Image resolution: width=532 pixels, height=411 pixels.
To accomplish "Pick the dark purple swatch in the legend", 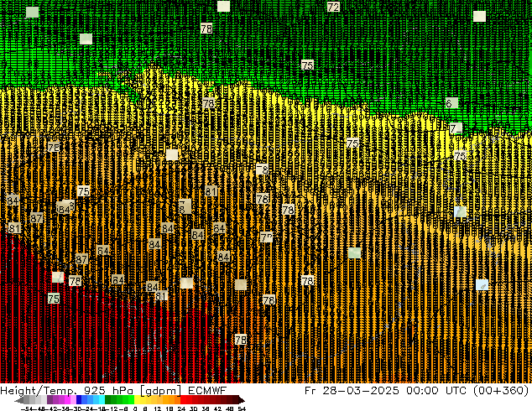I will point(50,400).
